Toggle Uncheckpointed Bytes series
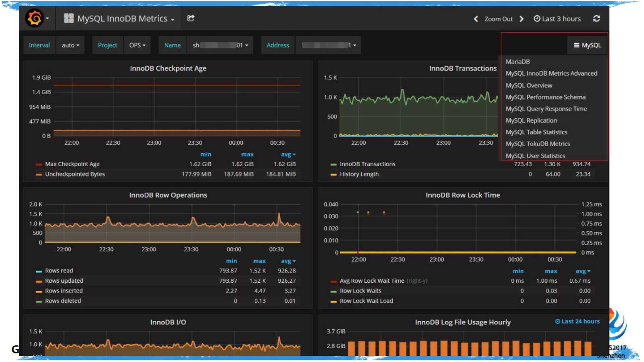This screenshot has width=644, height=362. coord(75,174)
